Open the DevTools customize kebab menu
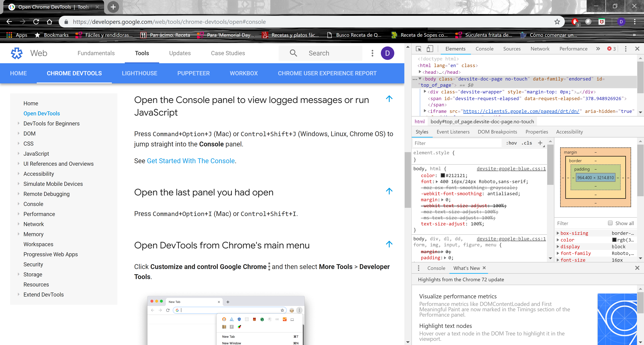 pos(626,49)
